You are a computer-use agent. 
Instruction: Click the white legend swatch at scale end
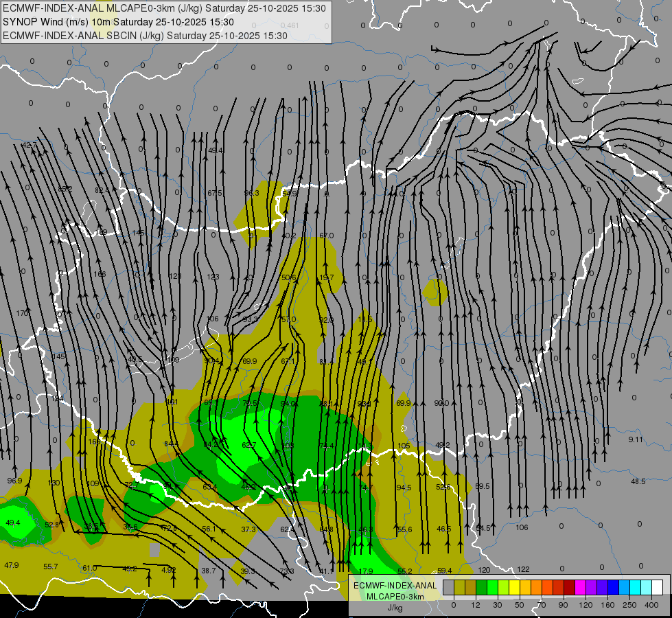pos(658,588)
